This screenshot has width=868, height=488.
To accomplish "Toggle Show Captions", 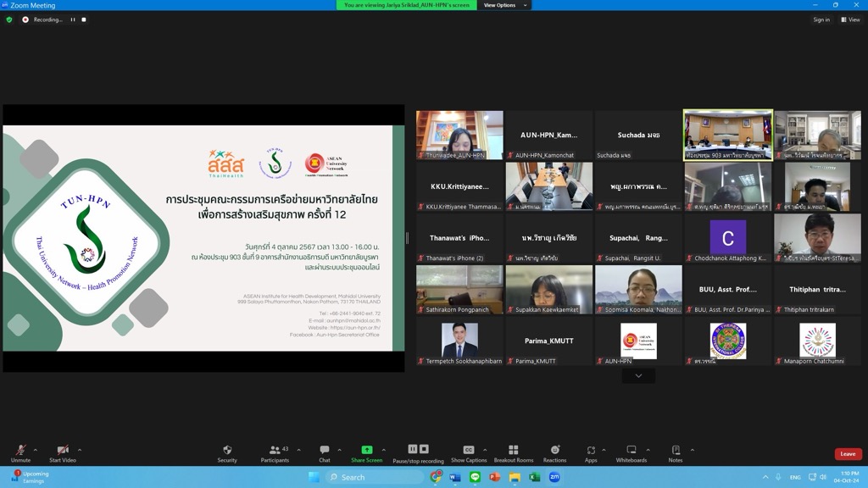I will coord(469,453).
